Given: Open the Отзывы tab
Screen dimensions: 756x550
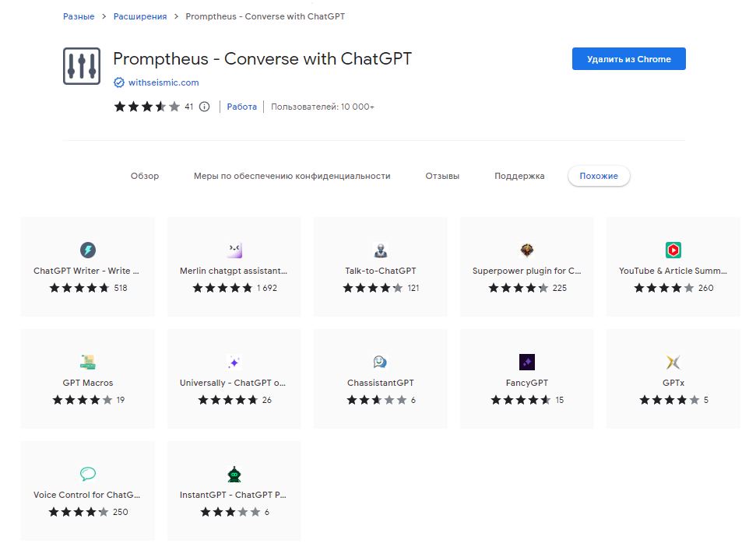Looking at the screenshot, I should pos(442,176).
